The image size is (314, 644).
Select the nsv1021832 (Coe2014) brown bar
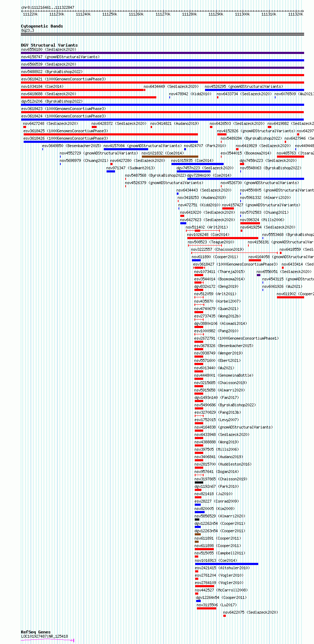[x=170, y=157]
